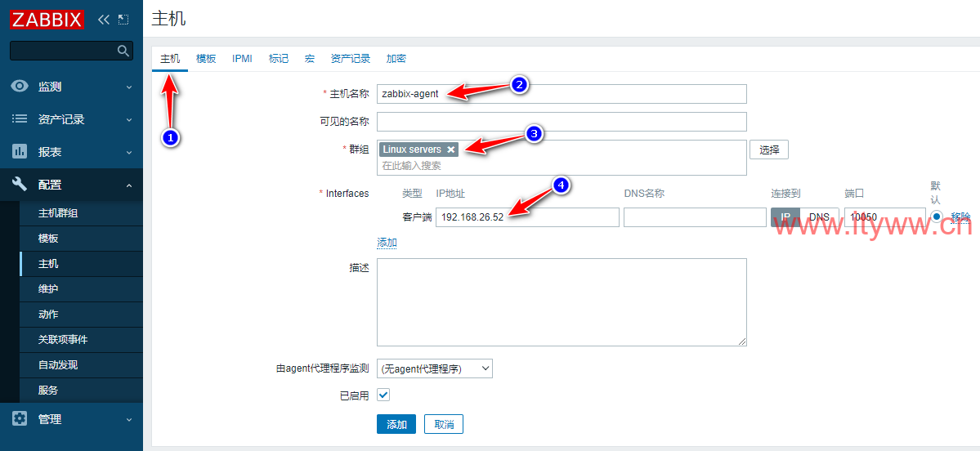
Task: Collapse the sidebar with double-chevron icon
Action: point(104,20)
